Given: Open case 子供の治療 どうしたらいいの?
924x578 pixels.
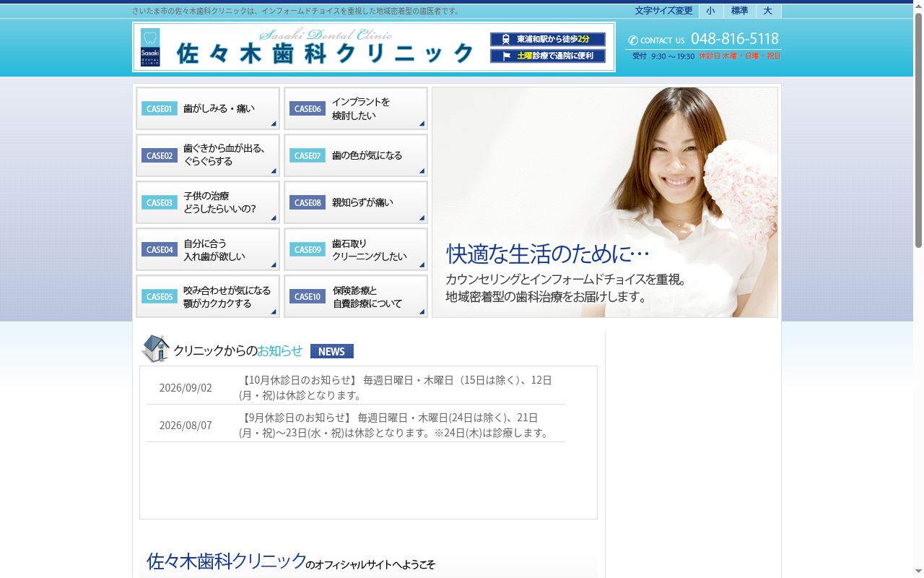Looking at the screenshot, I should (x=208, y=202).
